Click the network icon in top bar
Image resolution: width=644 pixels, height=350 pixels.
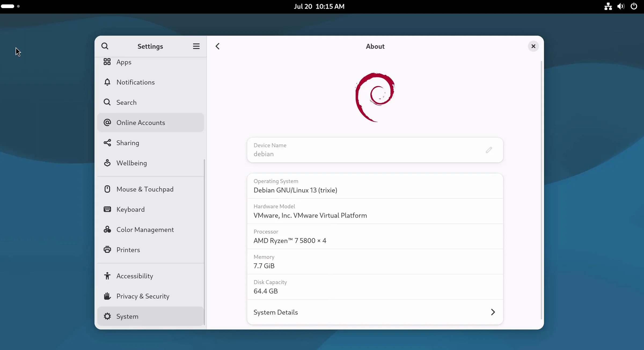[x=608, y=6]
